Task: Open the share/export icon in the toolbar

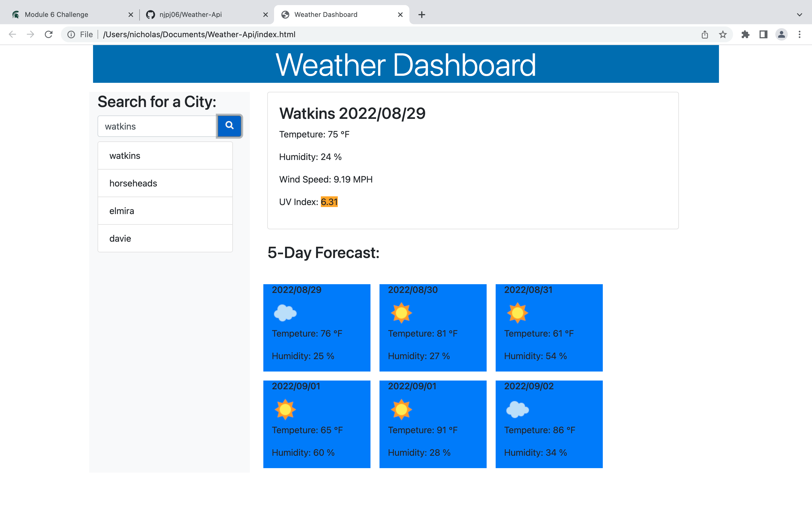Action: 705,34
